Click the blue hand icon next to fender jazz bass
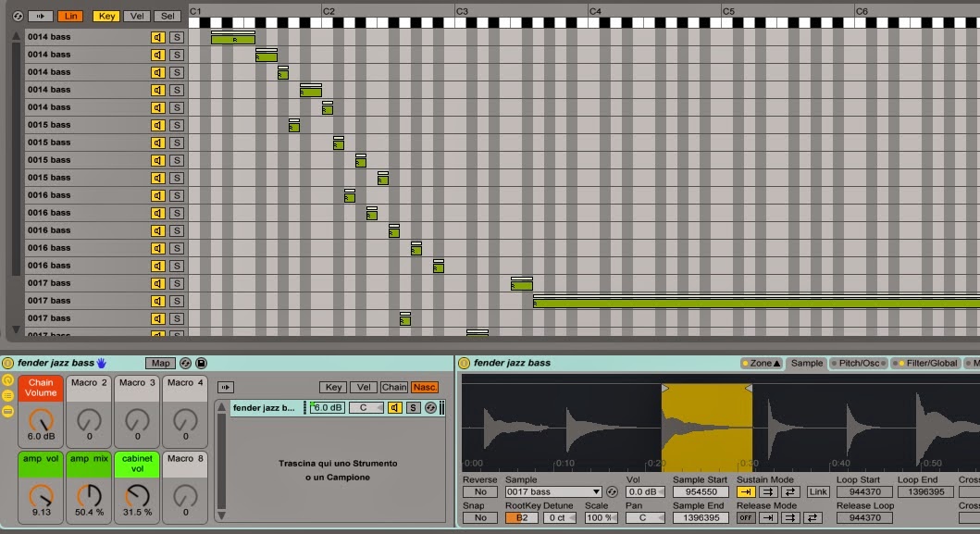 point(101,363)
